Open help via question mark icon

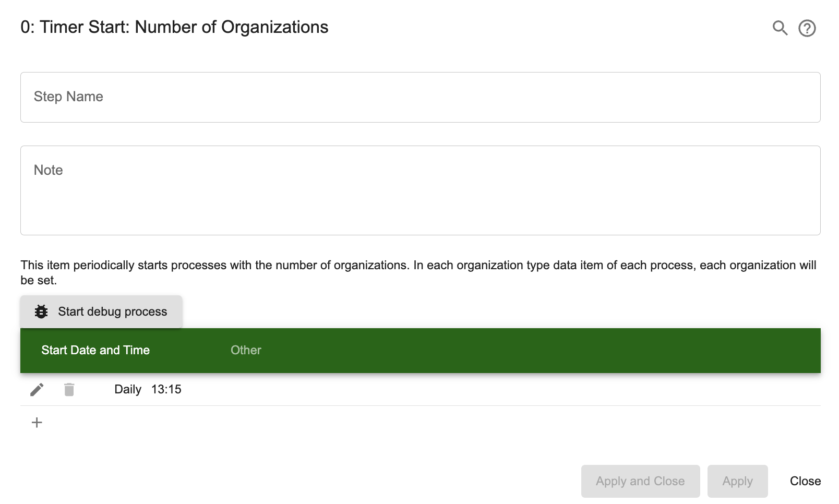pyautogui.click(x=807, y=28)
